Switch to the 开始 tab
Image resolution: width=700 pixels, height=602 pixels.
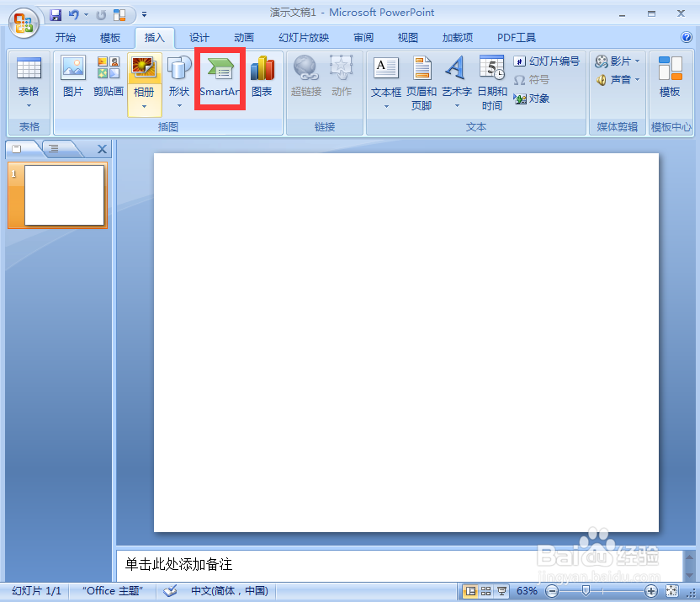[65, 38]
